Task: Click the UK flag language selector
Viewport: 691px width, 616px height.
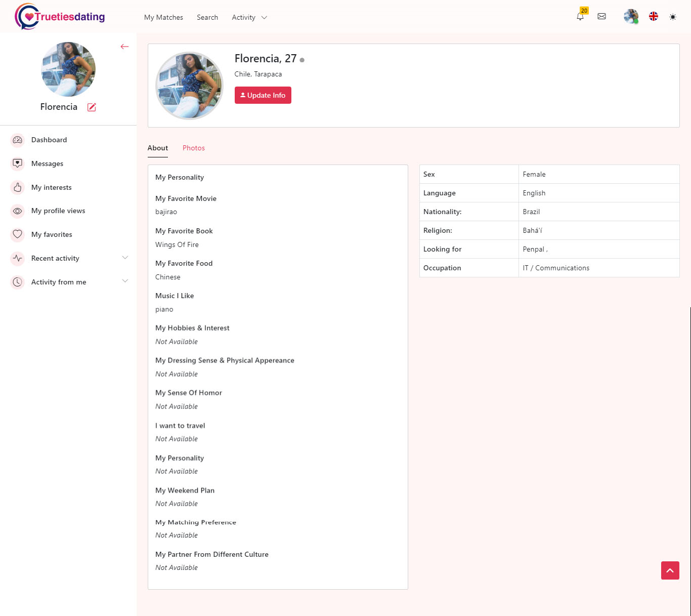Action: [x=654, y=17]
